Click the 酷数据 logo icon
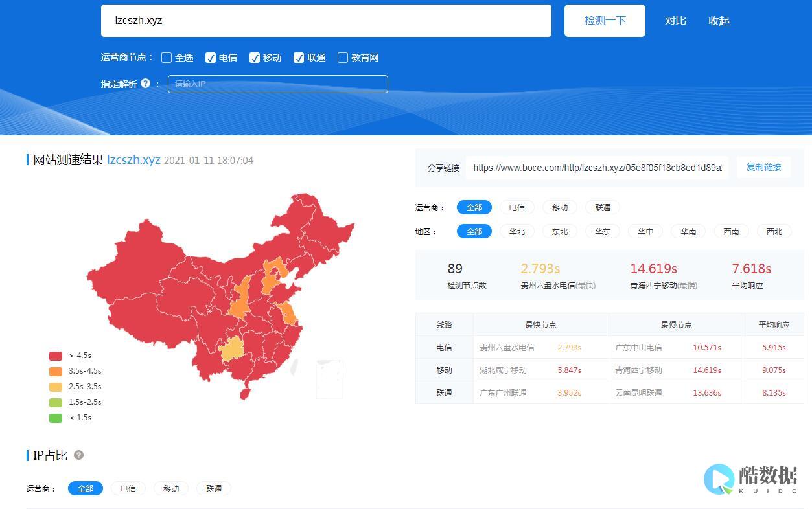The image size is (812, 509). coord(719,479)
